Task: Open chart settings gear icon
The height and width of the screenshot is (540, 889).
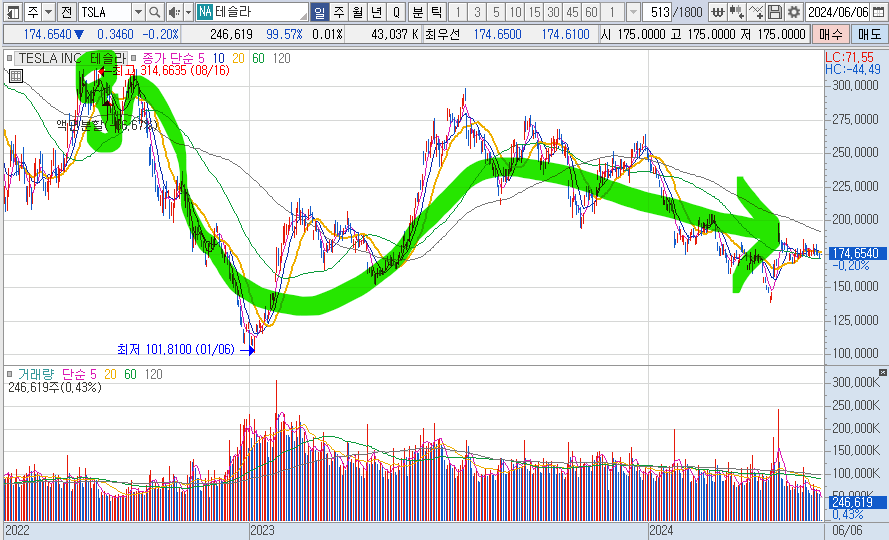Action: click(x=794, y=12)
